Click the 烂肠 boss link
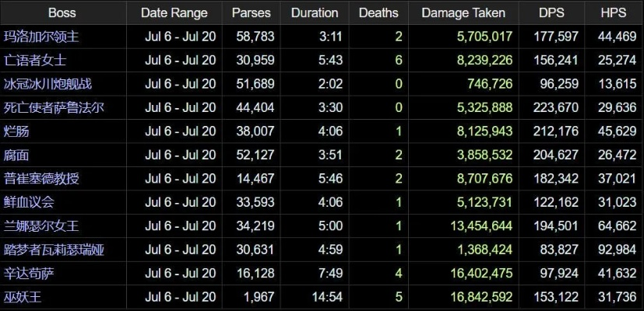Viewport: 644px width, 311px height. click(16, 131)
